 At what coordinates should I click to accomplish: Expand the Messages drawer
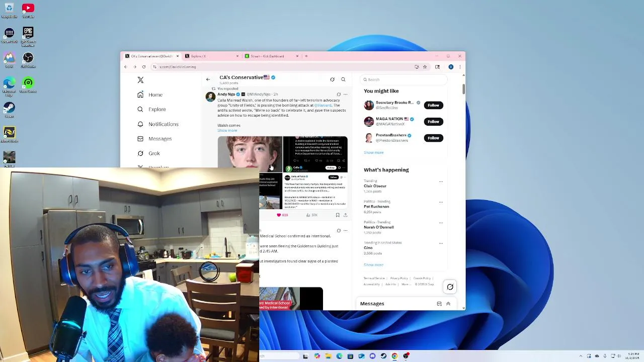coord(448,304)
